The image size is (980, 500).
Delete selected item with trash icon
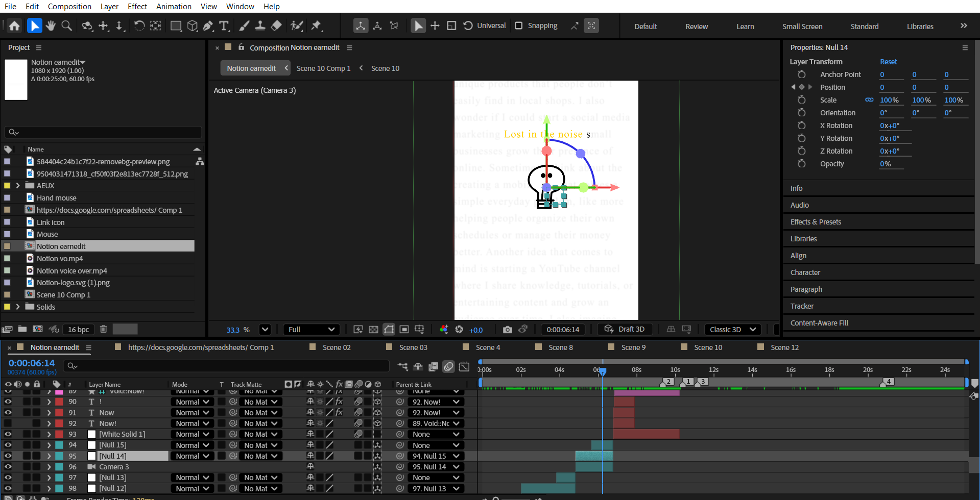[x=103, y=329]
